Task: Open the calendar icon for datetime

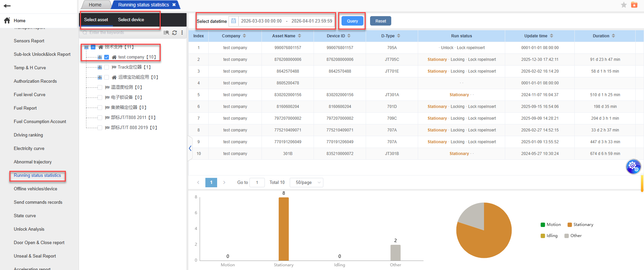Action: (x=234, y=21)
